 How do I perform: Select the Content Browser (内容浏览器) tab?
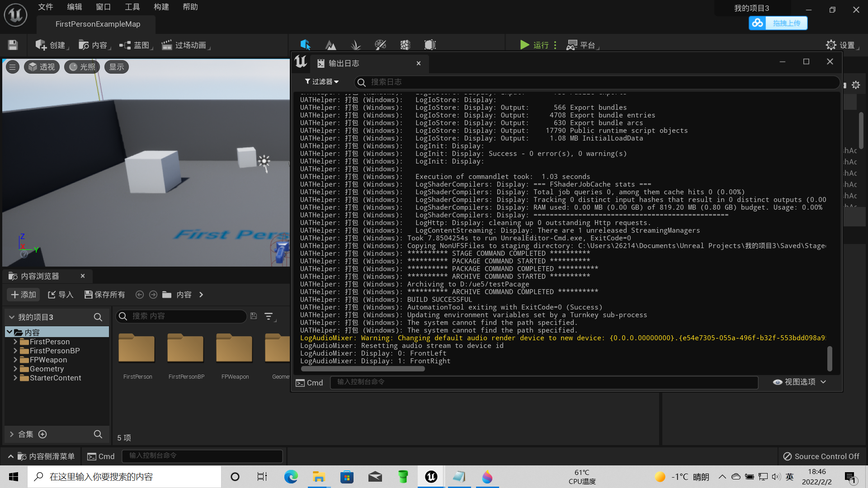point(47,276)
